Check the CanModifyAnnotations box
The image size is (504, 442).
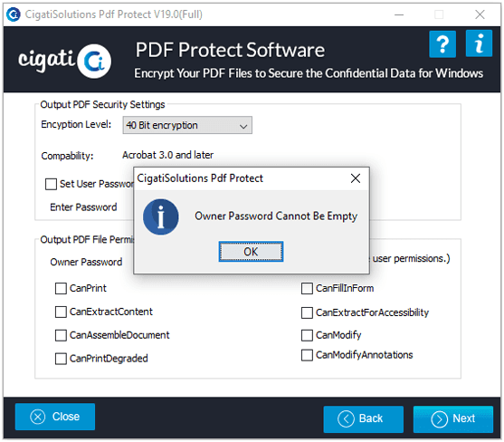coord(307,355)
